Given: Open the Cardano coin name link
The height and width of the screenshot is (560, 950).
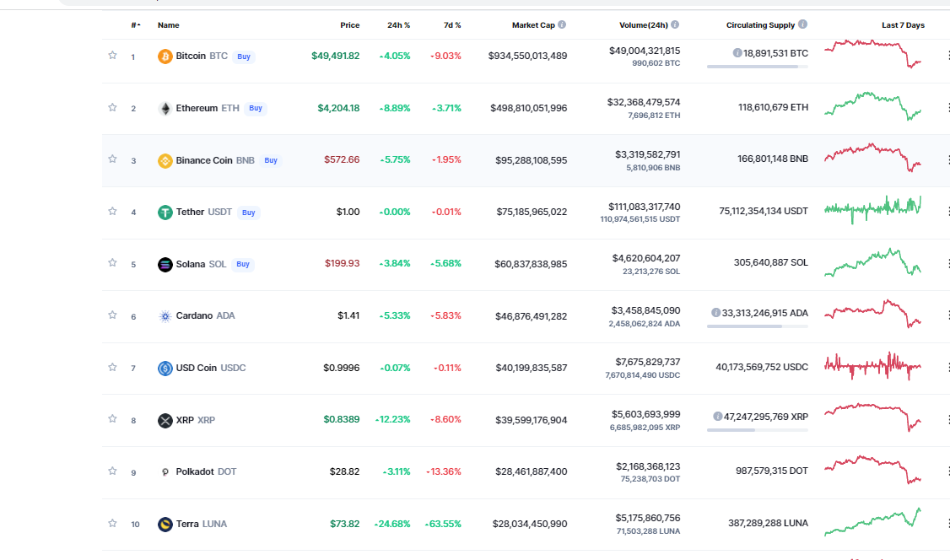Looking at the screenshot, I should point(194,315).
